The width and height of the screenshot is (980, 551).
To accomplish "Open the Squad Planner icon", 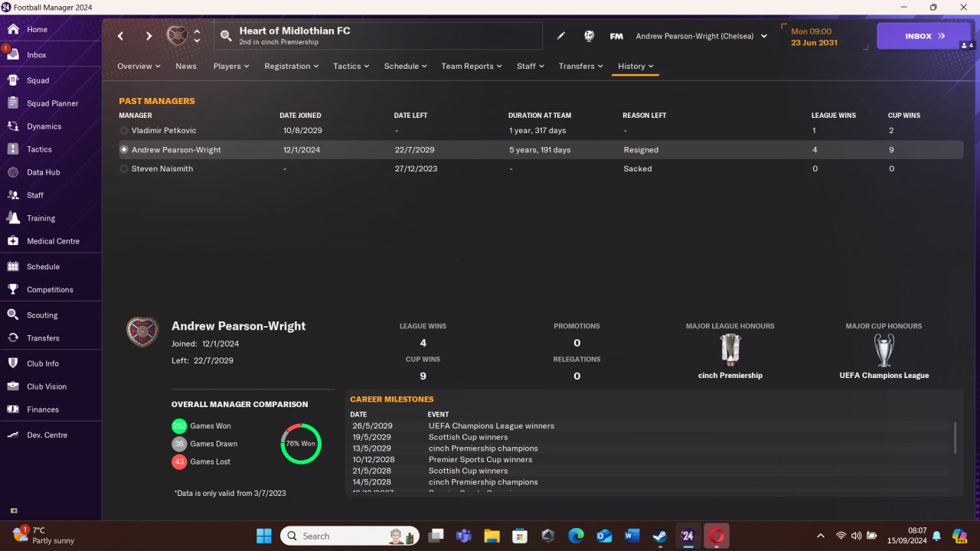I will (x=13, y=103).
